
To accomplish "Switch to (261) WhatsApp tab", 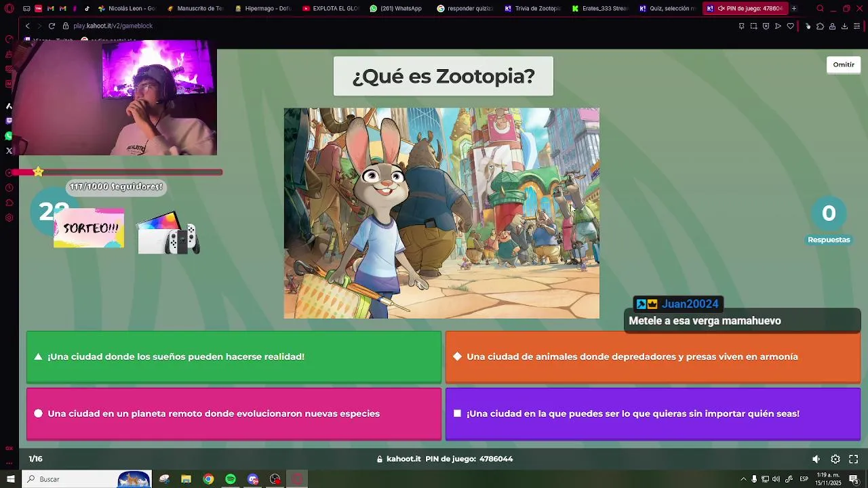I will click(x=399, y=9).
